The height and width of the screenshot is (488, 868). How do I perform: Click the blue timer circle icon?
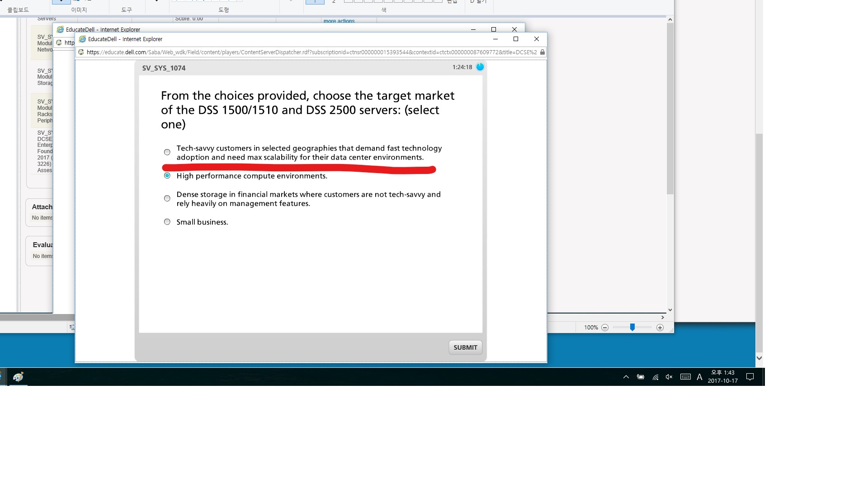pos(480,67)
